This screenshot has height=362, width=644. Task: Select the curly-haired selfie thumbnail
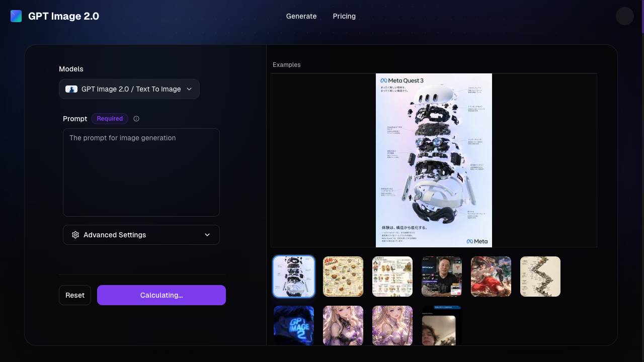coord(442,325)
